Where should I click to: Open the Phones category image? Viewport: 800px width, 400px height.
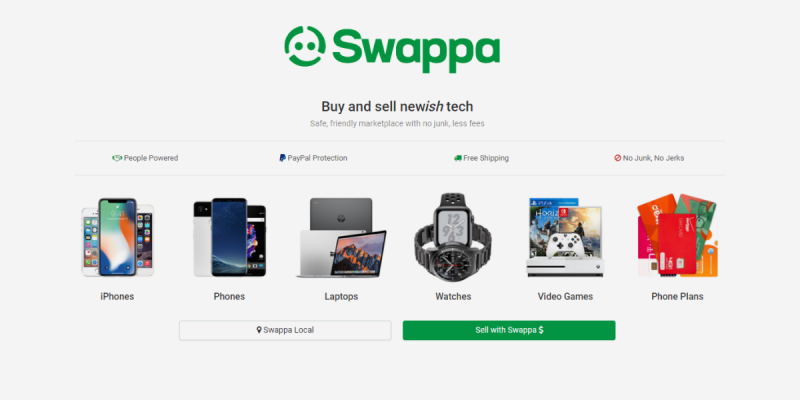(x=230, y=237)
